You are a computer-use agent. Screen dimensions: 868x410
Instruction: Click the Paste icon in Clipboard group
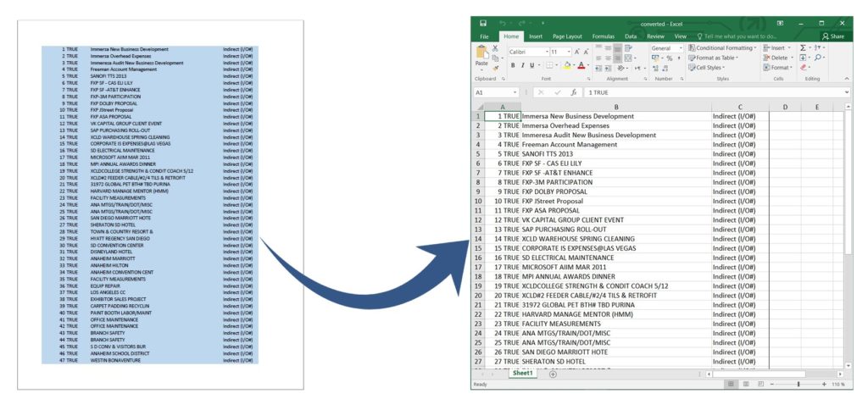pyautogui.click(x=481, y=54)
